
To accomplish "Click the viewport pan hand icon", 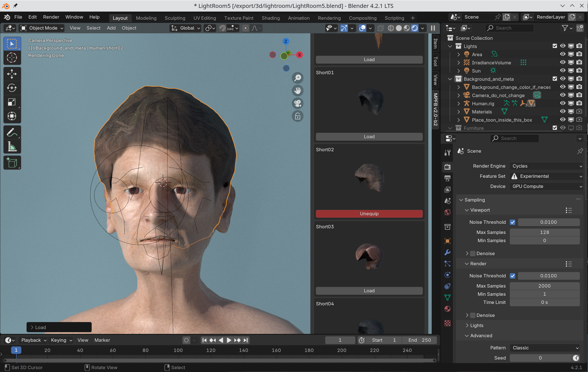I will tap(298, 90).
